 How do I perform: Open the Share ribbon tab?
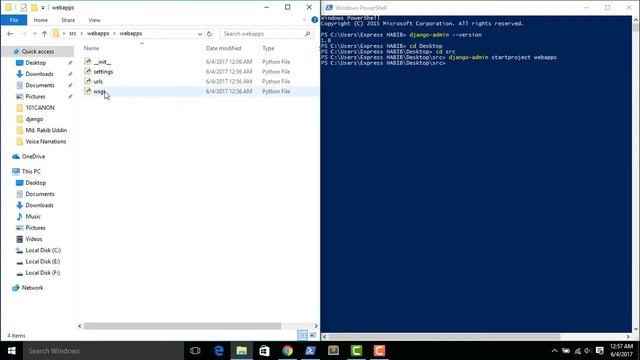[x=68, y=20]
